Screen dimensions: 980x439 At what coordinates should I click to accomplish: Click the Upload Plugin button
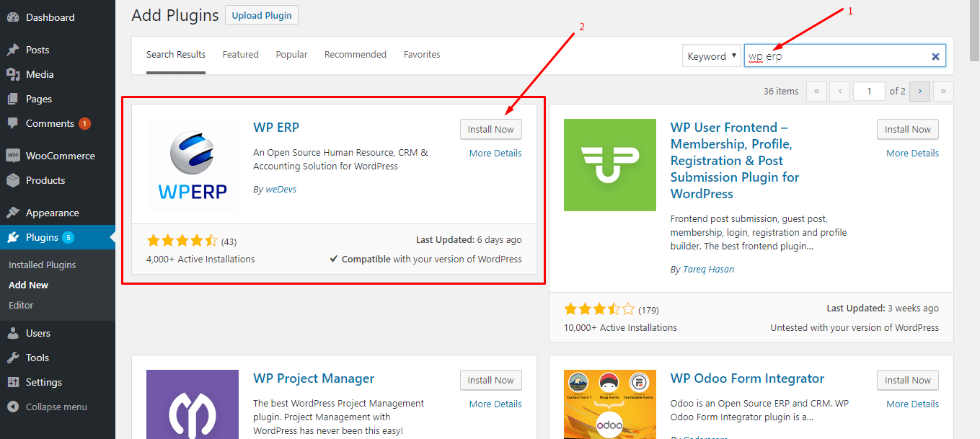262,15
